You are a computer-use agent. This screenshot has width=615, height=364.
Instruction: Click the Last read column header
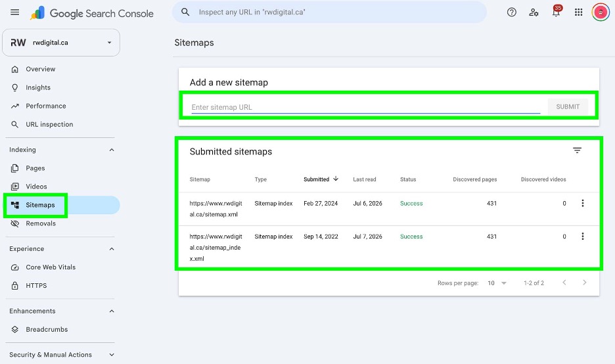pyautogui.click(x=365, y=179)
